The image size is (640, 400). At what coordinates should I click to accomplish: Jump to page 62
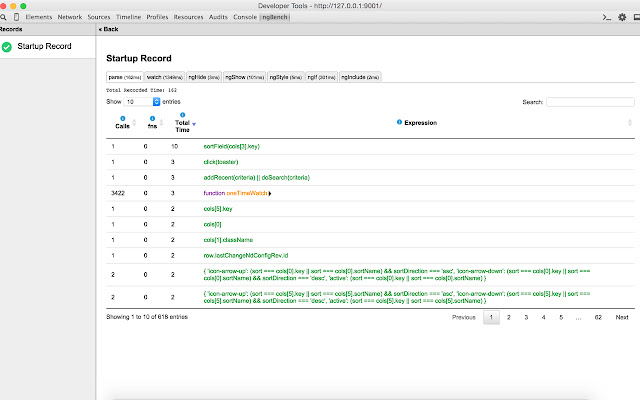coord(598,317)
